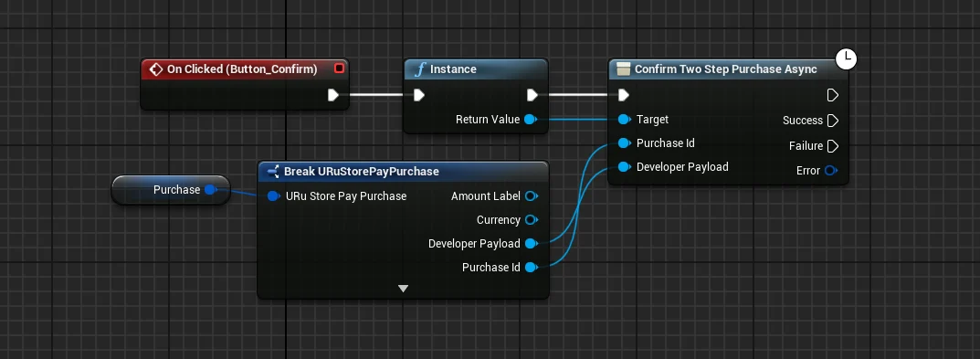Screen dimensions: 980x359
Task: Click the event diamond icon on On Clicked node
Action: click(156, 69)
